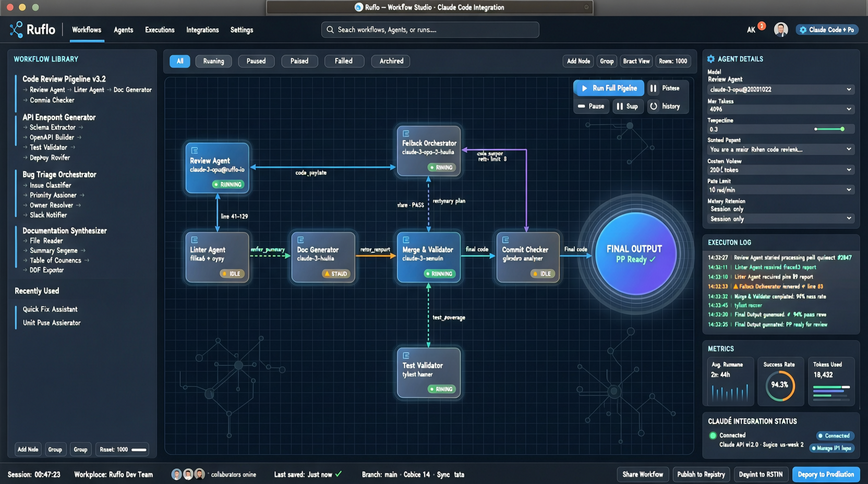This screenshot has height=484, width=868.
Task: Click the Linter Agent node icon
Action: click(194, 240)
